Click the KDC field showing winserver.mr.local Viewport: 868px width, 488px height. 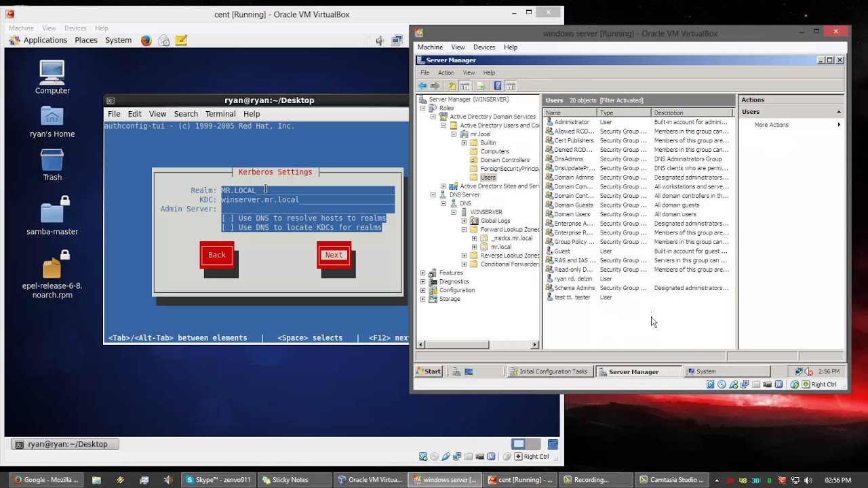pyautogui.click(x=308, y=200)
